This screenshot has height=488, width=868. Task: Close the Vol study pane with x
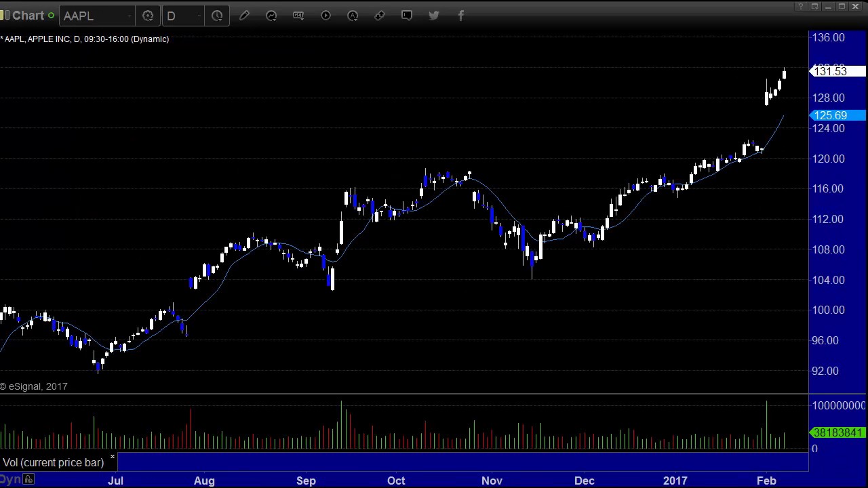(x=113, y=457)
